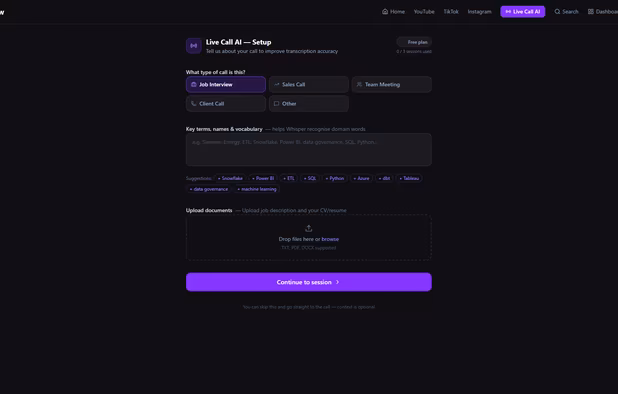
Task: Focus the key terms vocabulary text box
Action: tap(309, 149)
